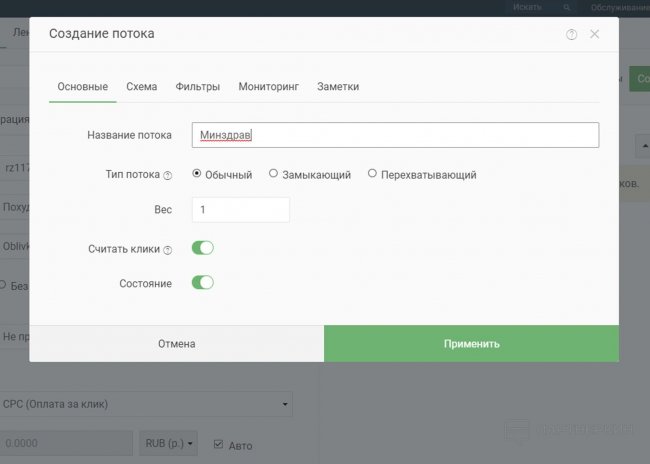Choose the Перехватывающий radio option

coord(373,174)
